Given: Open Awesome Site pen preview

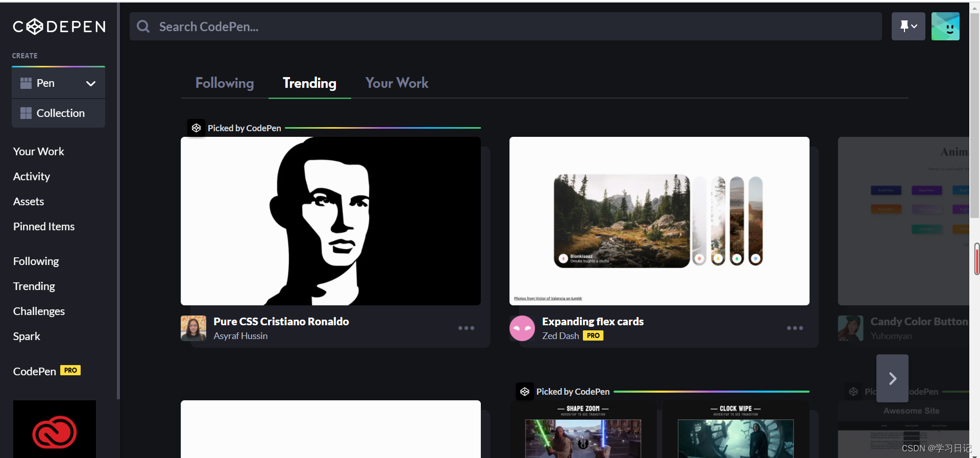Looking at the screenshot, I should [903, 430].
